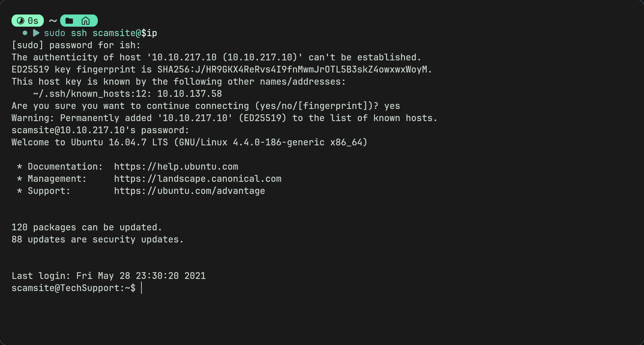Click the green play arrow prompt icon
644x345 pixels.
tap(36, 33)
